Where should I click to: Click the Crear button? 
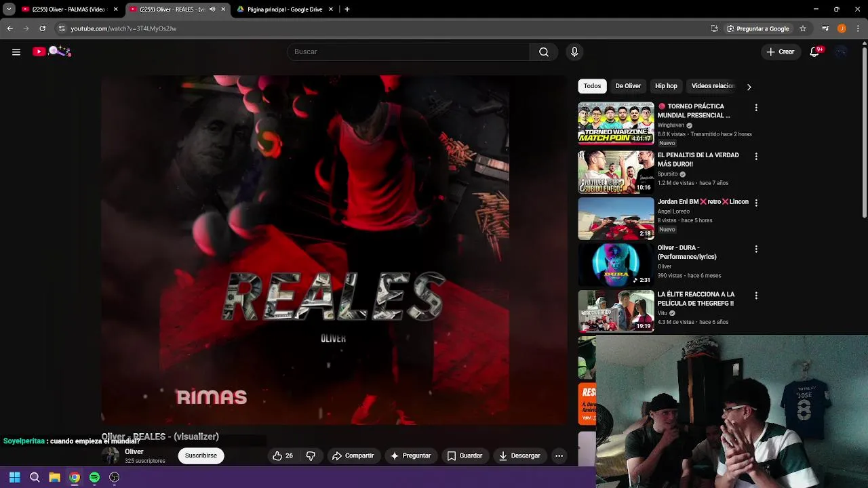click(780, 52)
